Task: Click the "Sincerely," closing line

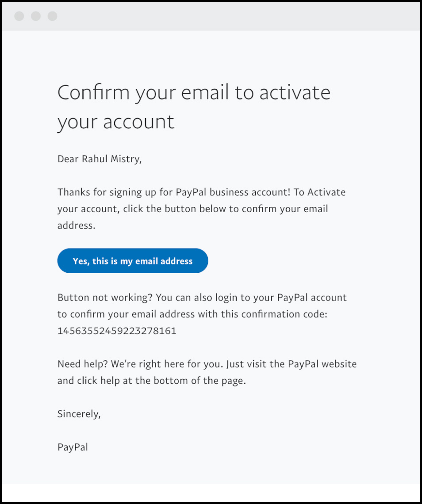Action: [79, 414]
